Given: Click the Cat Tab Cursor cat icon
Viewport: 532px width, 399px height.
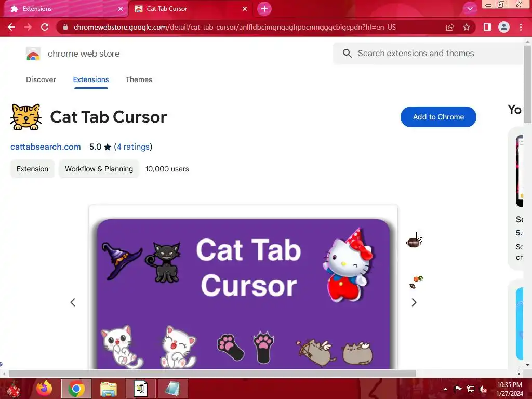Looking at the screenshot, I should click(x=26, y=117).
